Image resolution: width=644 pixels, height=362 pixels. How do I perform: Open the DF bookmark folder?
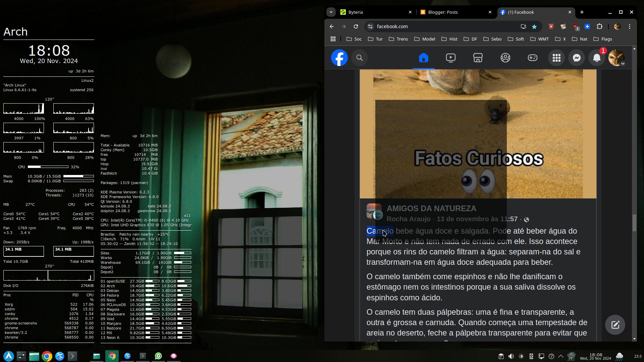(x=470, y=39)
